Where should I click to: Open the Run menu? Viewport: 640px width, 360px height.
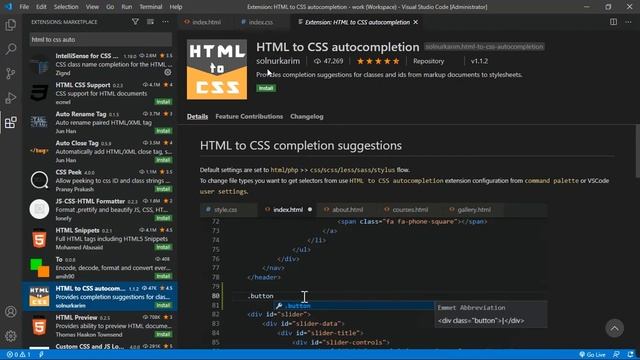pos(127,7)
